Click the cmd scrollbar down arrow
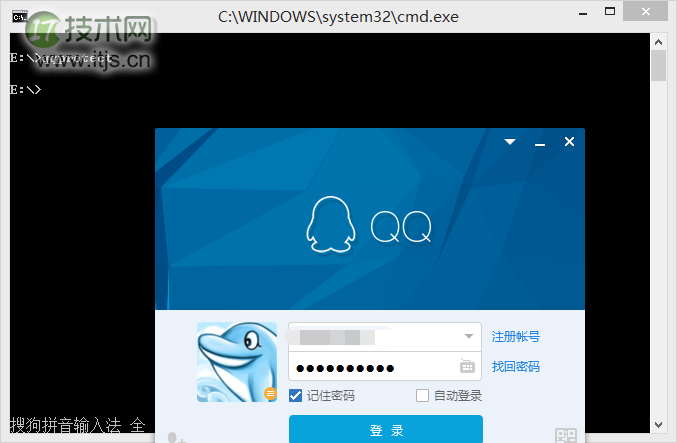The width and height of the screenshot is (677, 443). pyautogui.click(x=658, y=424)
